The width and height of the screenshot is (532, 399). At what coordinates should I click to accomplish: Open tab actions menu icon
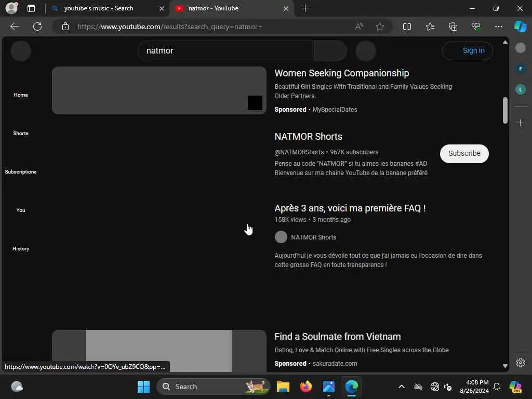coord(31,8)
